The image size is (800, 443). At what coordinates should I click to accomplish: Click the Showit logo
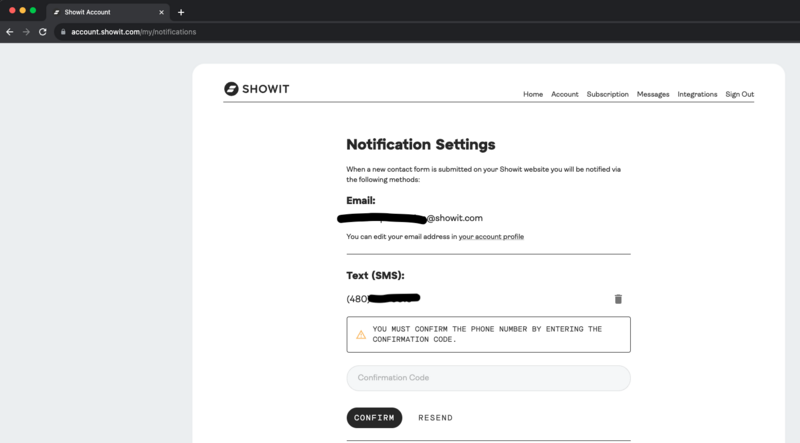[257, 89]
